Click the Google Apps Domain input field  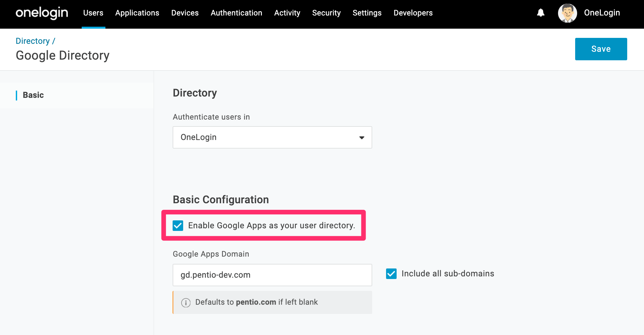coord(272,275)
